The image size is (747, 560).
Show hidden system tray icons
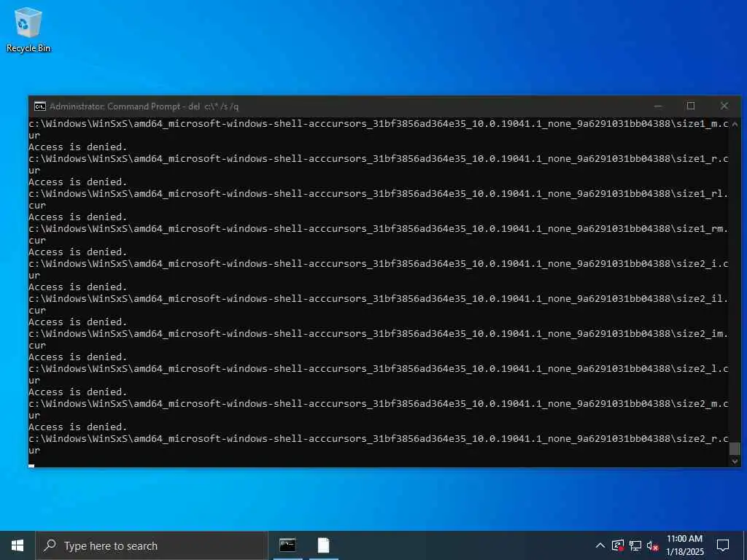pos(600,545)
